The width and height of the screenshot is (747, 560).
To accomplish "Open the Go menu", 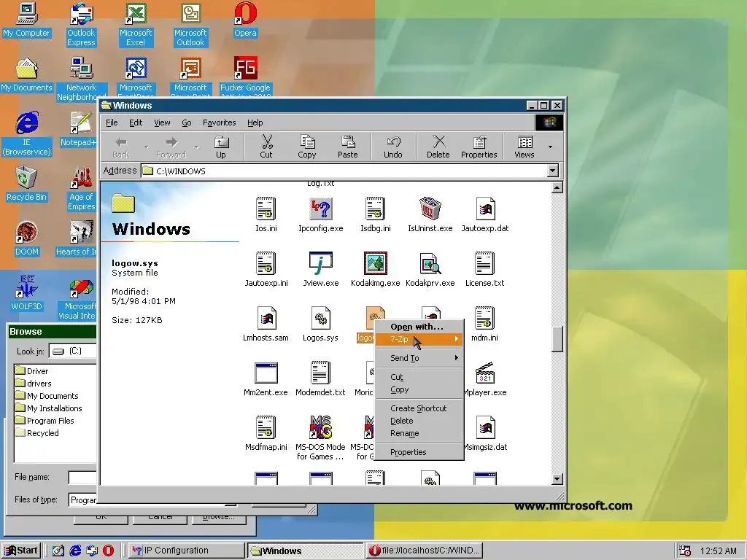I will tap(186, 122).
